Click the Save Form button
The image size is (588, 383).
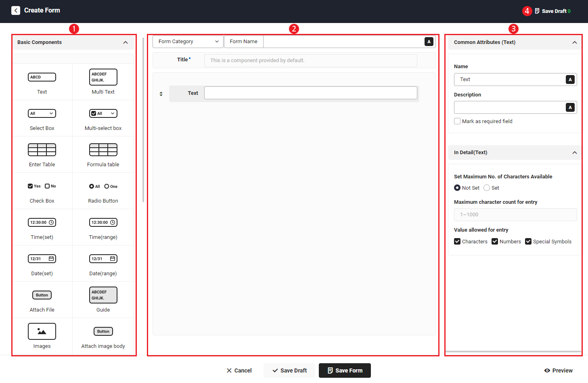point(345,370)
